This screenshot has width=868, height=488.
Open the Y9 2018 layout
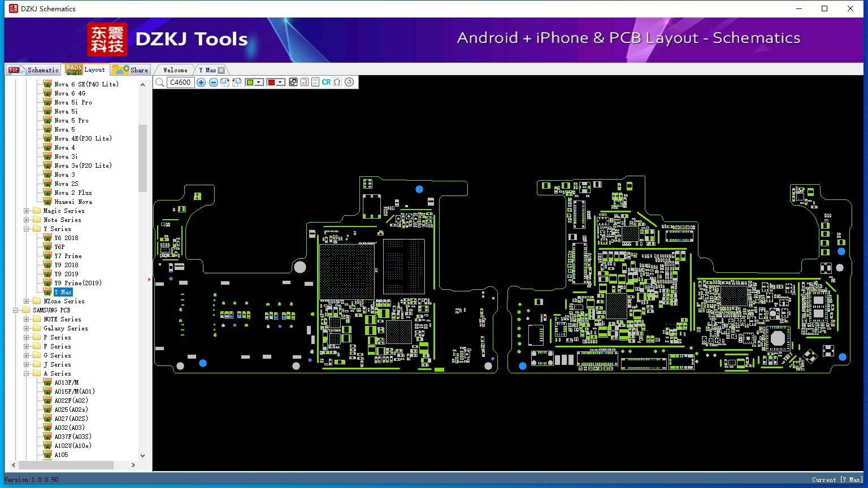66,265
